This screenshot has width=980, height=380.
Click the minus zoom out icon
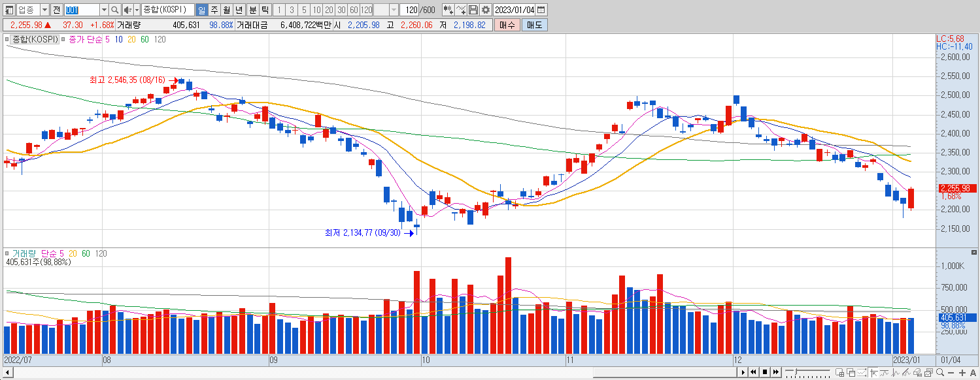click(x=951, y=373)
